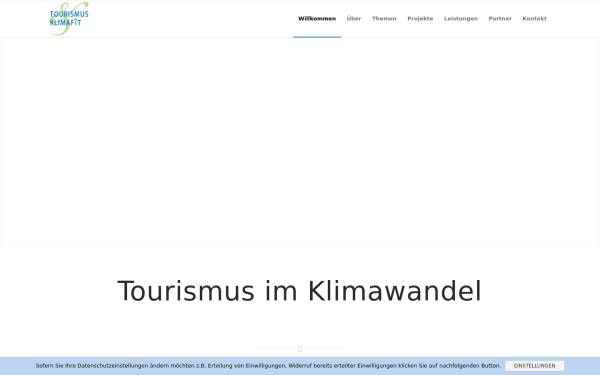
Task: Click the small icon below the heading
Action: (300, 349)
